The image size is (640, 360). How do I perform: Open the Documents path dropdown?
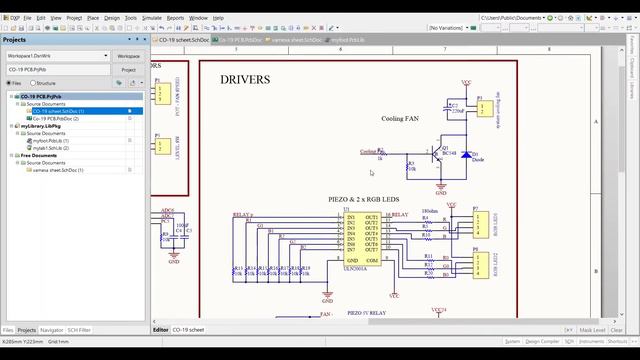(544, 18)
